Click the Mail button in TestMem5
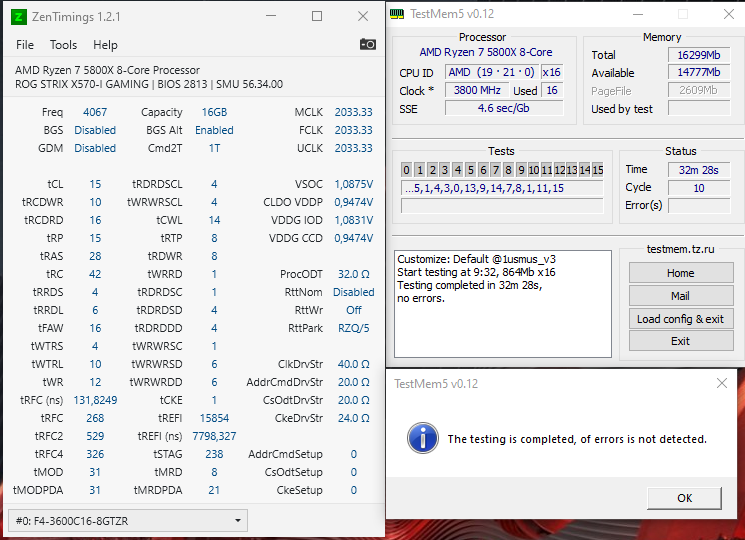This screenshot has width=745, height=540. [x=681, y=296]
